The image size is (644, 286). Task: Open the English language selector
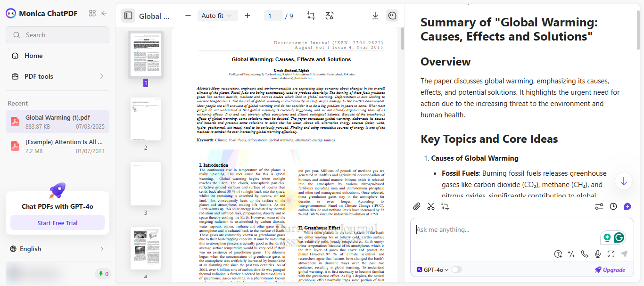click(58, 249)
